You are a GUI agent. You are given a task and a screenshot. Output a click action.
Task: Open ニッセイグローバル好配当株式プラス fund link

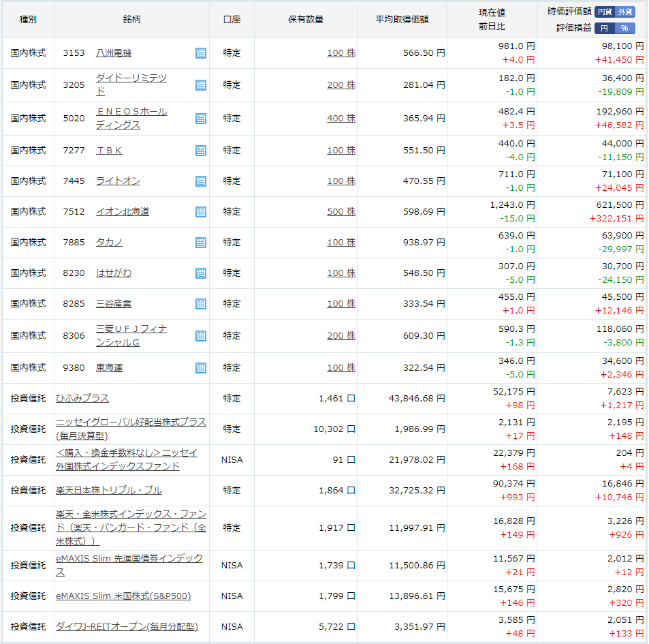131,429
